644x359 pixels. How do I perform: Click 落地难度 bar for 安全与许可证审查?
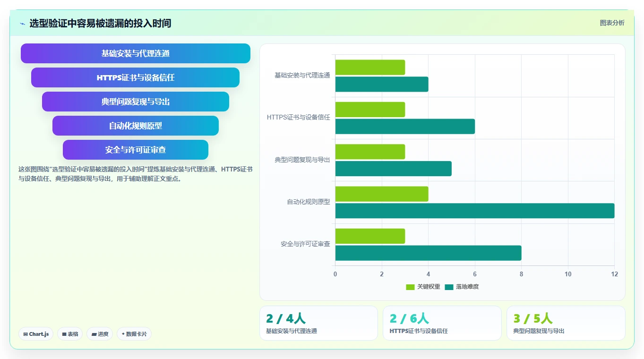(x=428, y=253)
